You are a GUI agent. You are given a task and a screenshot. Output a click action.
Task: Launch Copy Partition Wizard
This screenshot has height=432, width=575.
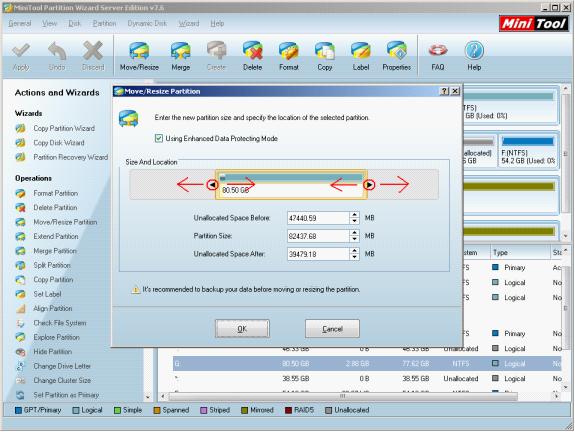[x=64, y=128]
